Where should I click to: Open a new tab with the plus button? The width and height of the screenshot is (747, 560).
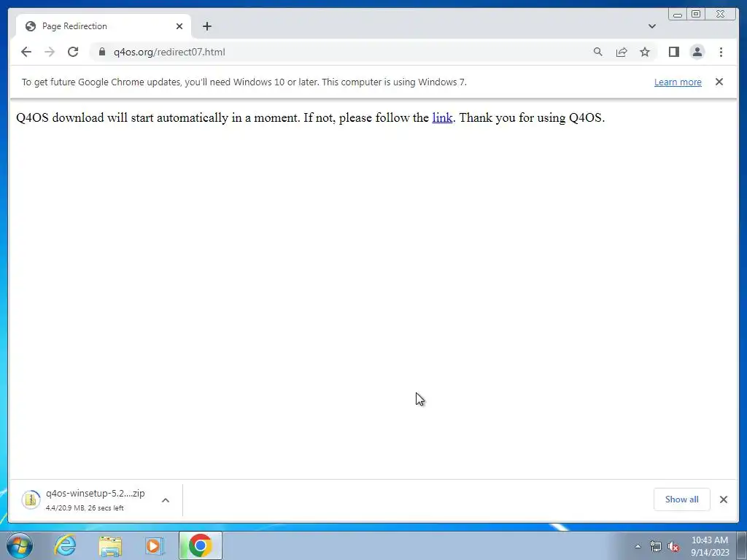click(x=206, y=26)
